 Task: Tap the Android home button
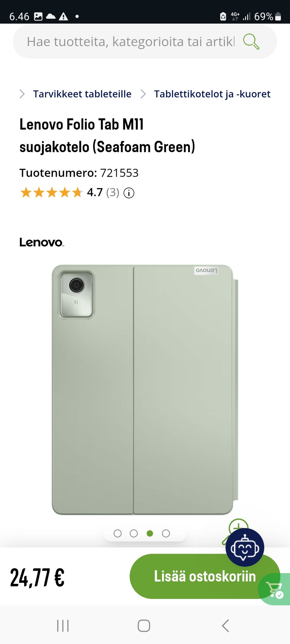click(x=144, y=626)
